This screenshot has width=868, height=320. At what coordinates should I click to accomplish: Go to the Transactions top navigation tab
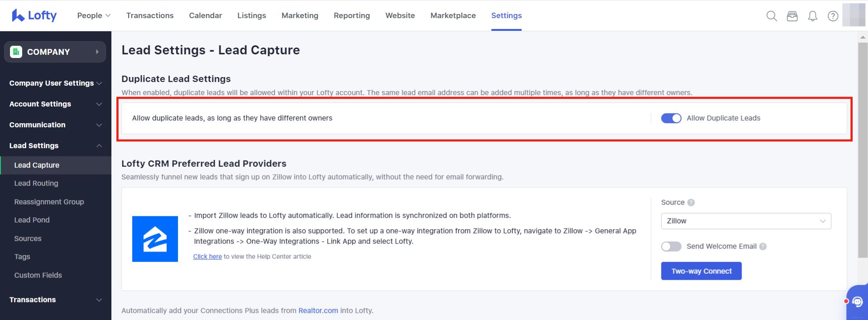pos(150,15)
